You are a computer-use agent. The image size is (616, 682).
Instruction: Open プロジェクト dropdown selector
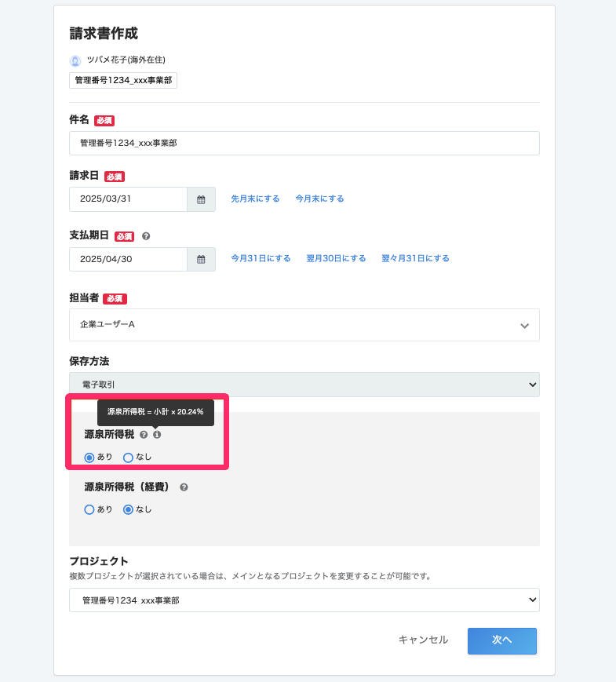click(x=304, y=600)
